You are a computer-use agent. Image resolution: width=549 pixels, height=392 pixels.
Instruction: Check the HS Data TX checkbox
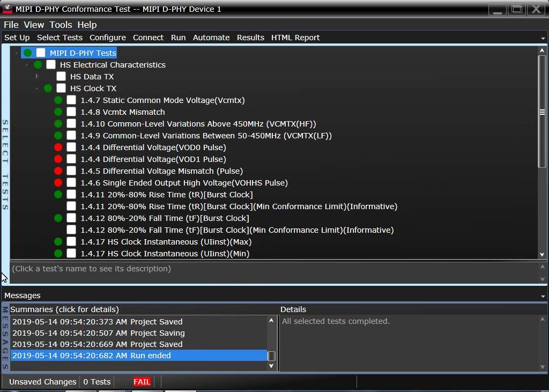click(x=61, y=77)
